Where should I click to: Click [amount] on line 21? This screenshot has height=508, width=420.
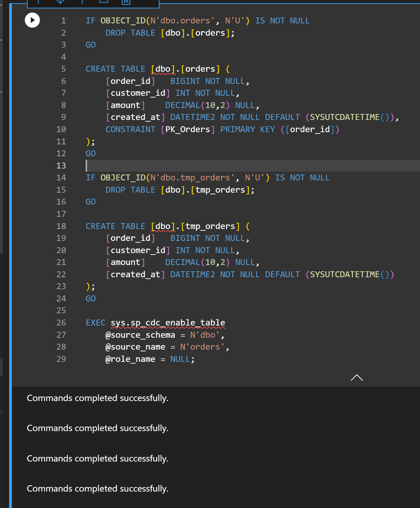(126, 262)
